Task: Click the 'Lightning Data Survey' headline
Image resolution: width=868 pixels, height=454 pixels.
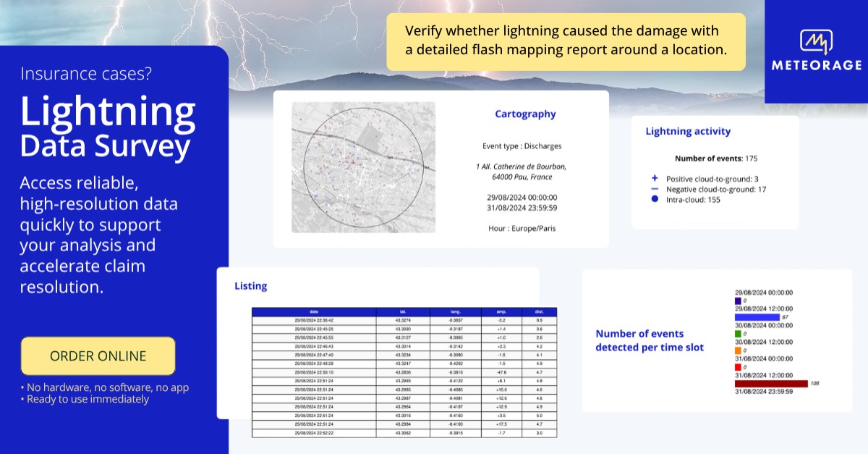Action: (108, 128)
